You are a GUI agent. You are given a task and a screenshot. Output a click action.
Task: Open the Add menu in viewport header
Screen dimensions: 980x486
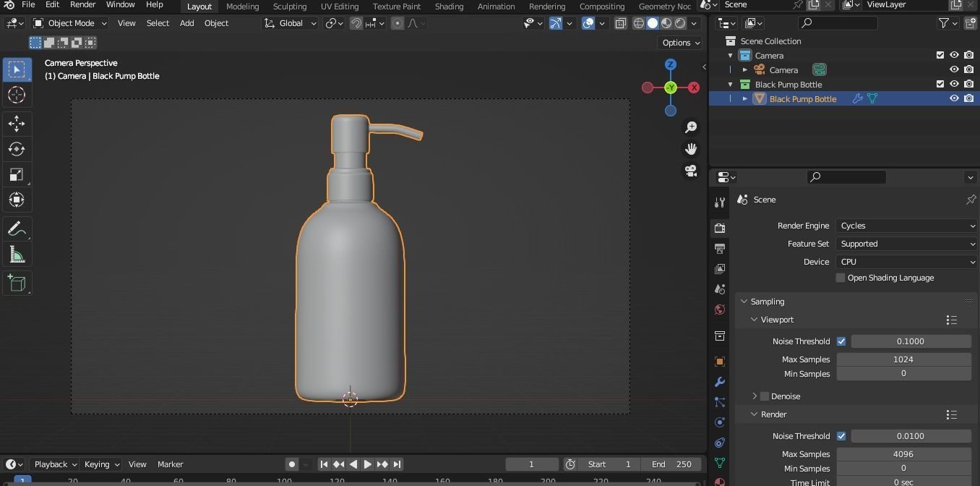pyautogui.click(x=186, y=23)
